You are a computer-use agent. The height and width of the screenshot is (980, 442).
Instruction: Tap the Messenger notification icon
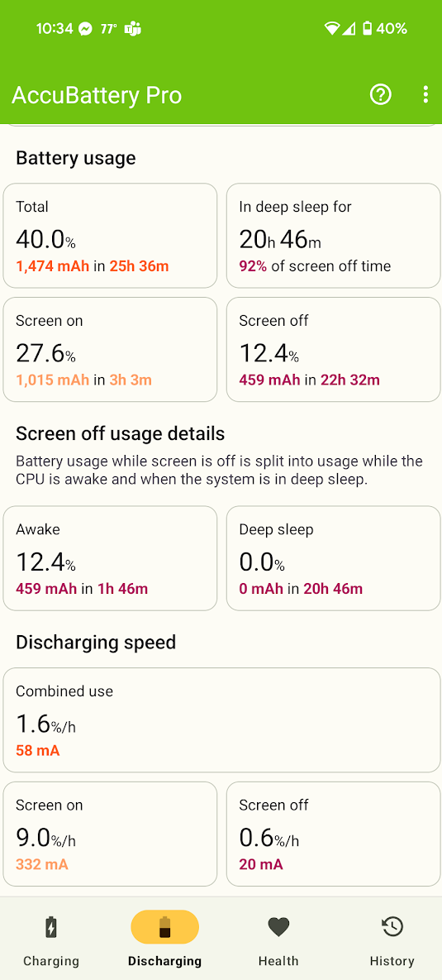87,29
